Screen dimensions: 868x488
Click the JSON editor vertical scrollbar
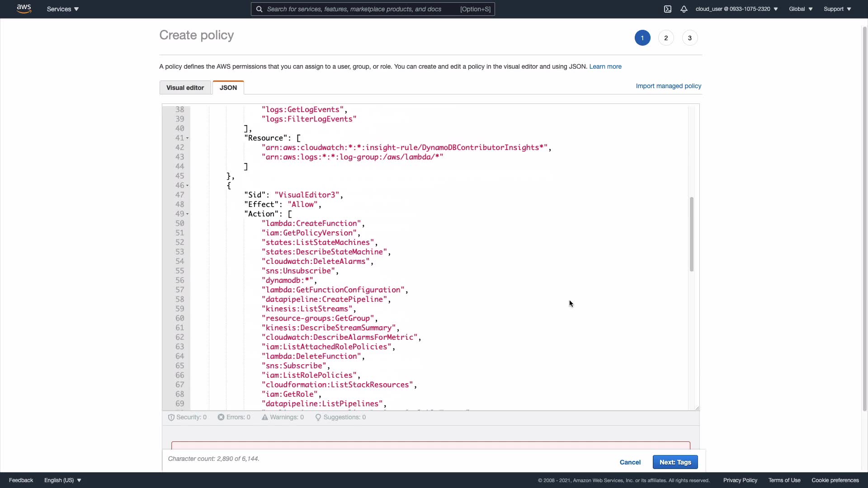tap(691, 234)
